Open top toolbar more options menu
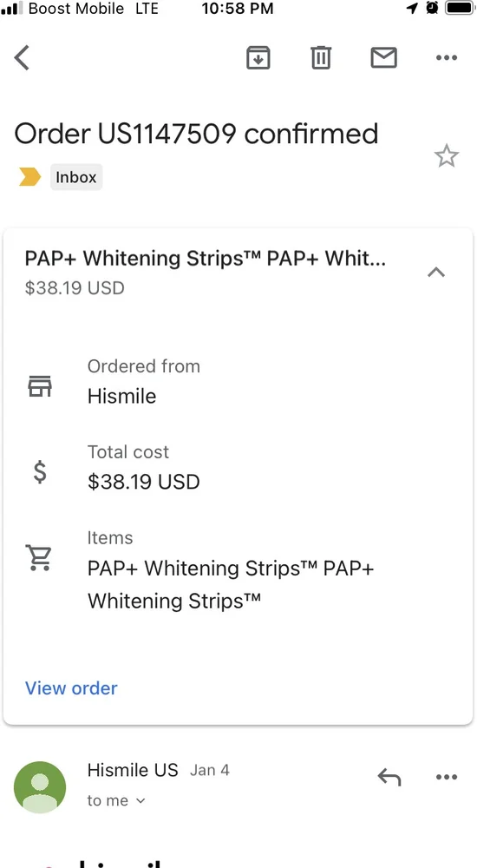 [447, 57]
